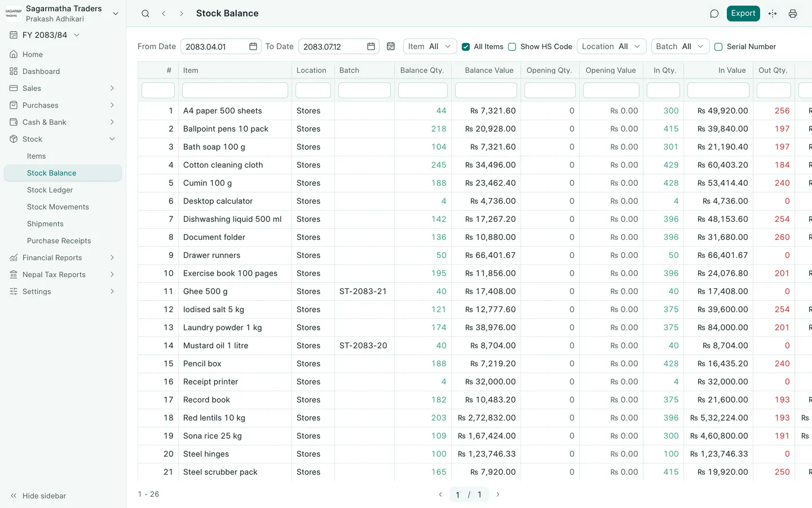This screenshot has height=508, width=812.
Task: Tick the Serial Number checkbox
Action: pyautogui.click(x=718, y=47)
